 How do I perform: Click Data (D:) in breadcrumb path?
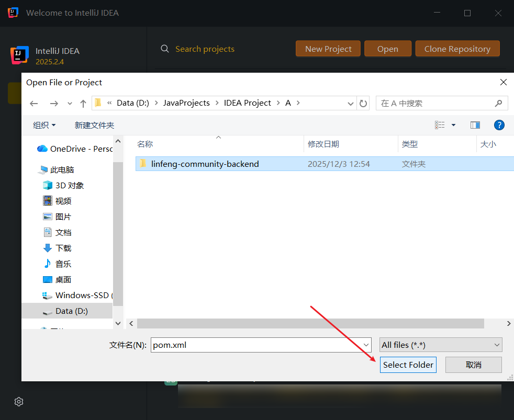pos(133,103)
